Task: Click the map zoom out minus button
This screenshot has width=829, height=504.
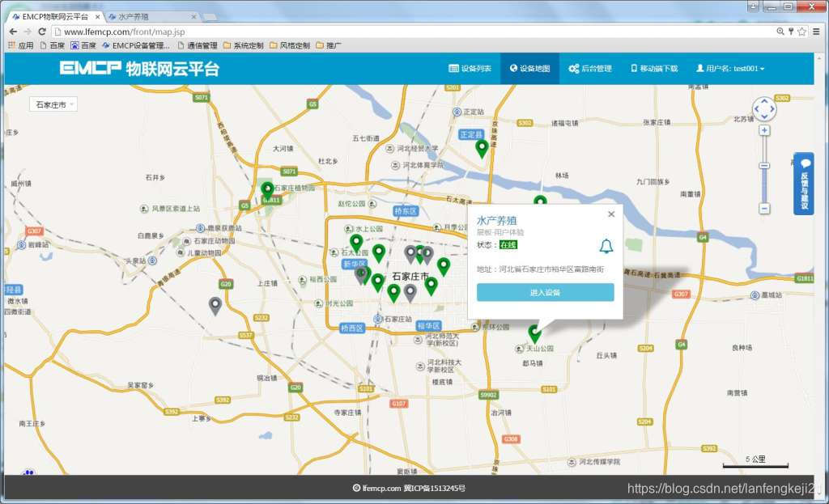Action: coord(764,209)
